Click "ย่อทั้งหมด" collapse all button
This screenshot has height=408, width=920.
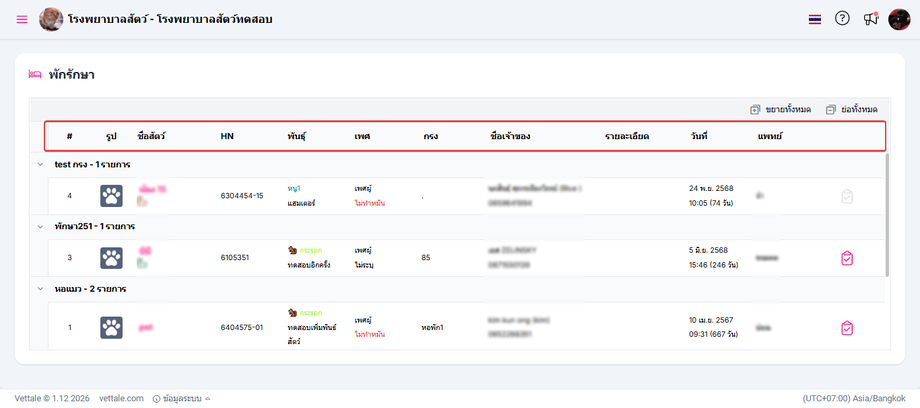(851, 109)
